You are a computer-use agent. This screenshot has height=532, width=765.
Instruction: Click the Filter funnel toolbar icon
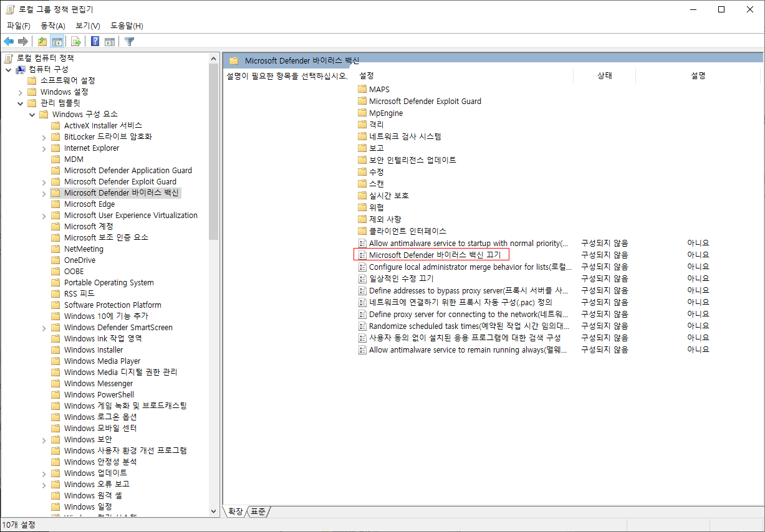click(x=129, y=42)
